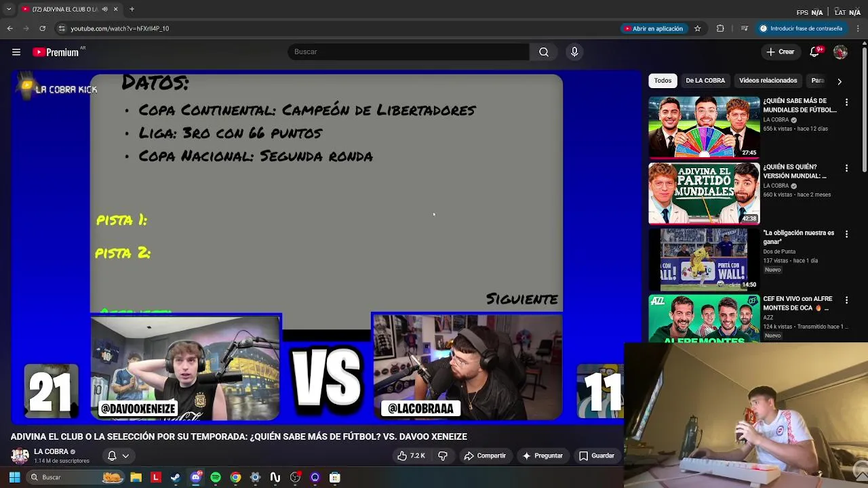The height and width of the screenshot is (488, 868).
Task: Open the red L app on taskbar
Action: [156, 477]
